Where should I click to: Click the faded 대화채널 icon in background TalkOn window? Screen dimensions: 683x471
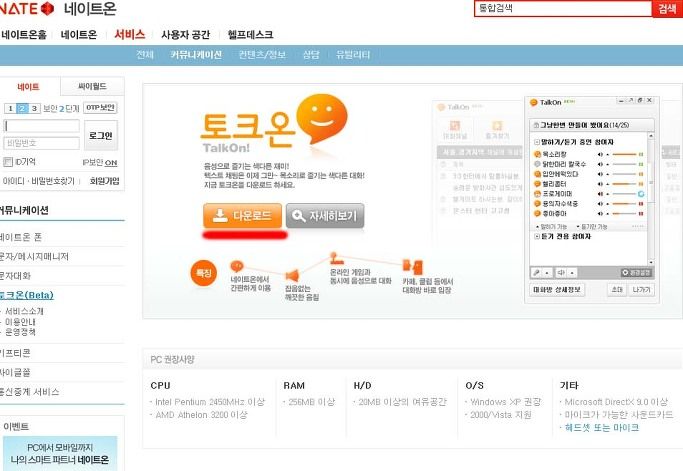(455, 126)
